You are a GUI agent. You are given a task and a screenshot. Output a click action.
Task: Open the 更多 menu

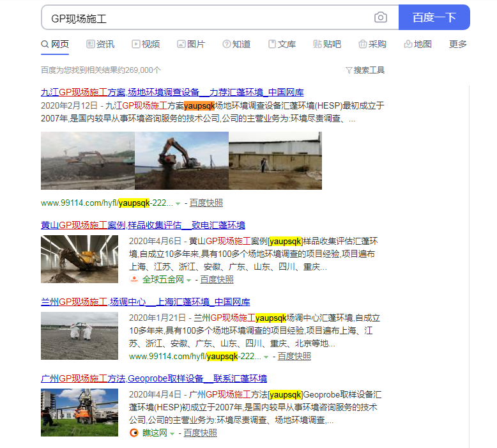[458, 44]
